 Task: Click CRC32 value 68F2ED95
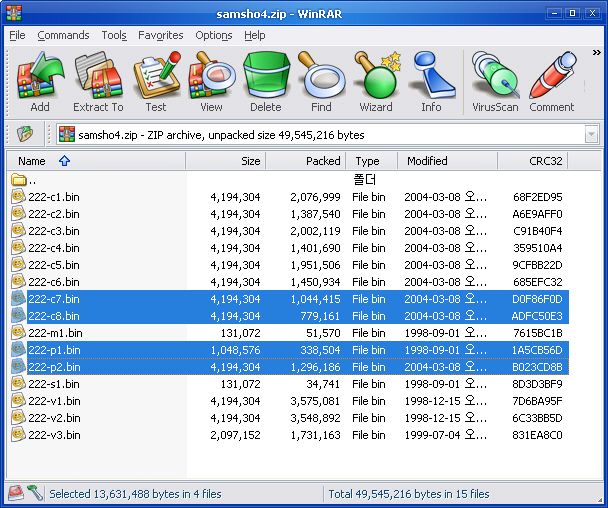tap(537, 197)
